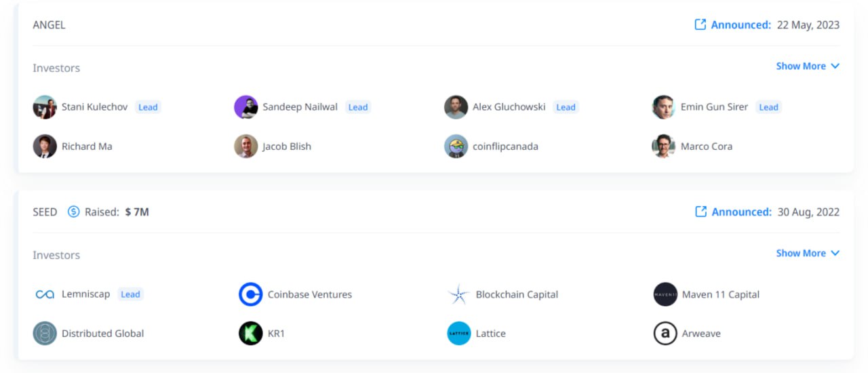The width and height of the screenshot is (868, 373).
Task: Click the Maven 11 Capital logo
Action: (665, 294)
